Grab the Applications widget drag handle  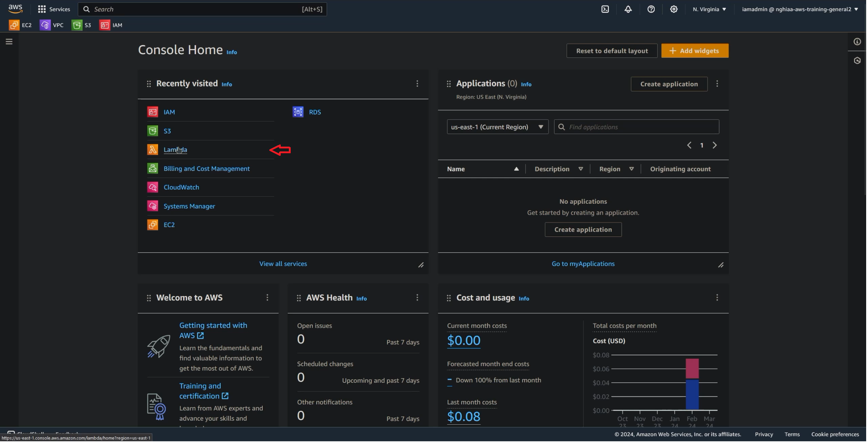pos(449,84)
